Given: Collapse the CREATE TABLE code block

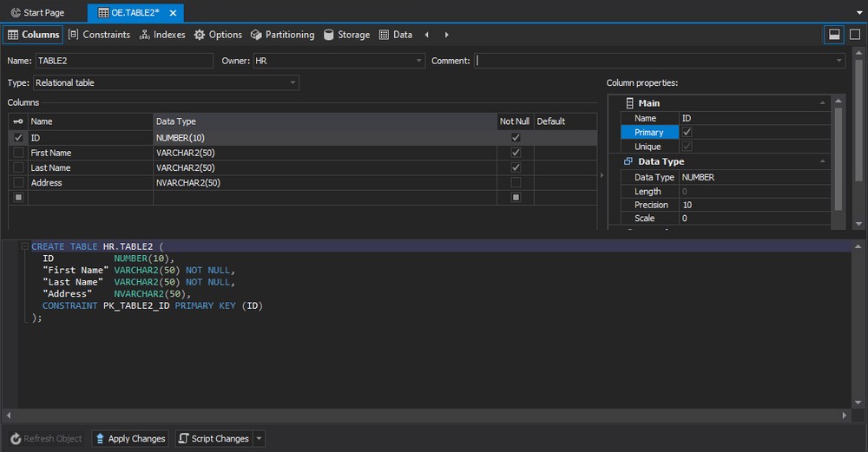Looking at the screenshot, I should coord(25,246).
